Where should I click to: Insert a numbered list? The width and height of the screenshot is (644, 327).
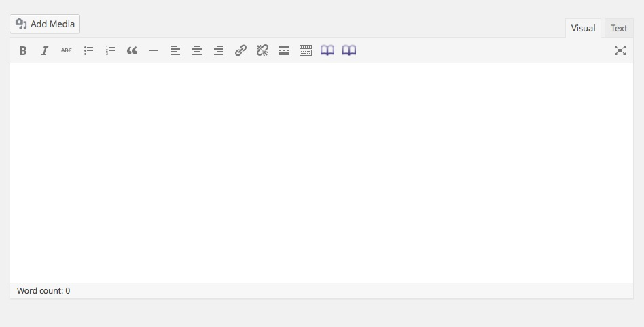point(110,50)
